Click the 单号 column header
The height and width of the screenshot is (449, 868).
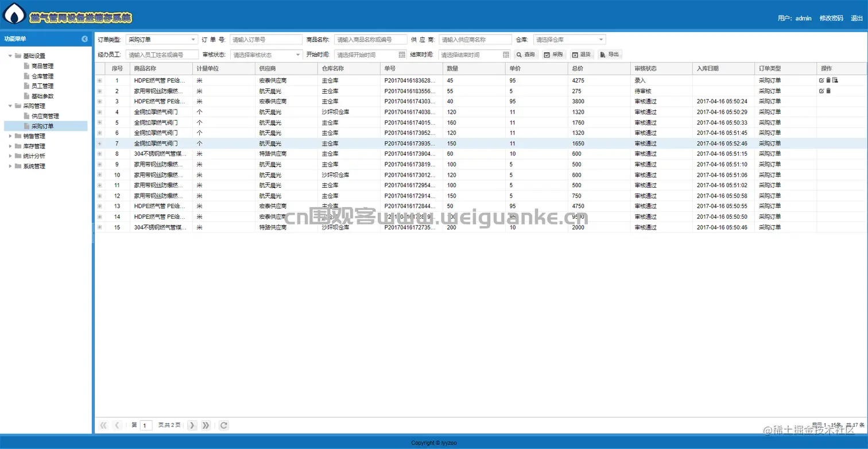tap(411, 68)
